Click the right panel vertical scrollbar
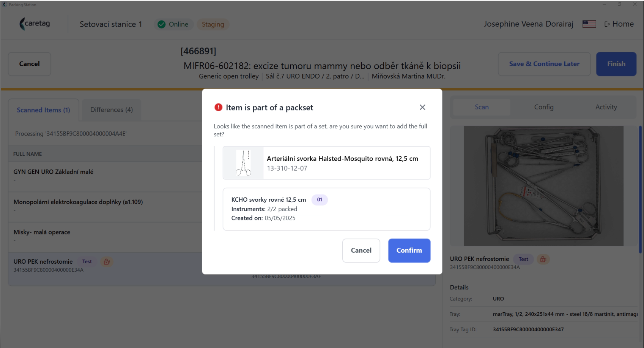 pos(640,189)
